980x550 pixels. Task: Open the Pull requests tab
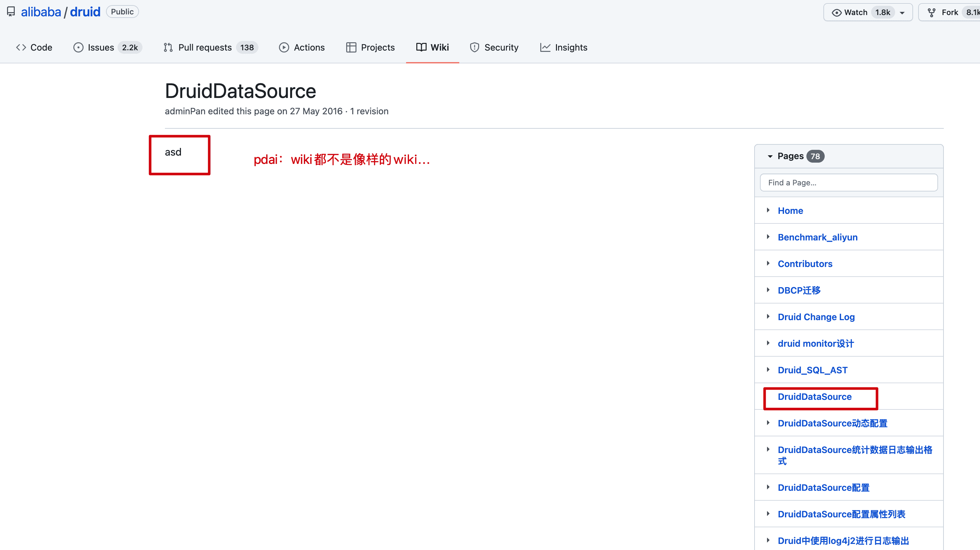[205, 48]
